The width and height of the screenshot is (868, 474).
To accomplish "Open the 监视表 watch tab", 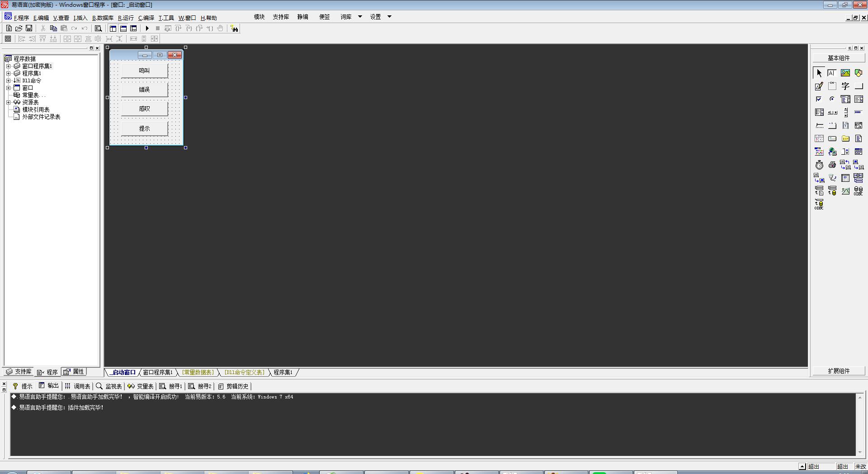I will click(x=109, y=386).
